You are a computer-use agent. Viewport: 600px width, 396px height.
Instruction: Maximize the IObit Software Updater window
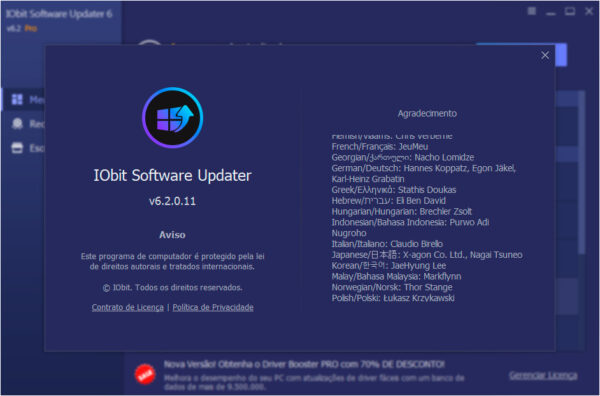pyautogui.click(x=570, y=11)
